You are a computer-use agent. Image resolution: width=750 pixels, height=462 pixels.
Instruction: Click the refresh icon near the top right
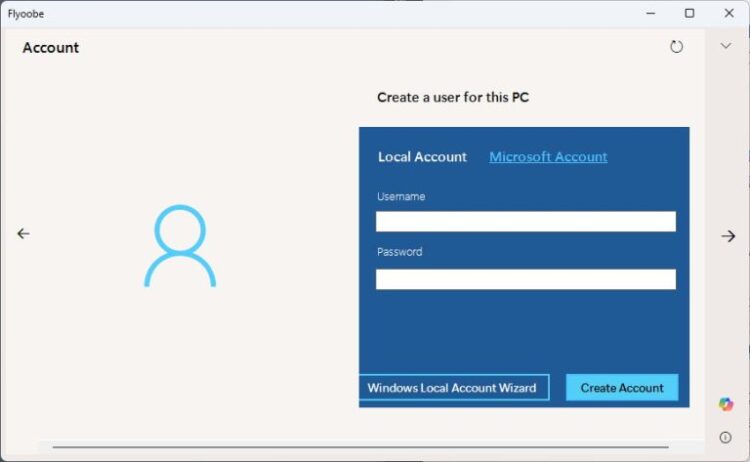click(677, 47)
